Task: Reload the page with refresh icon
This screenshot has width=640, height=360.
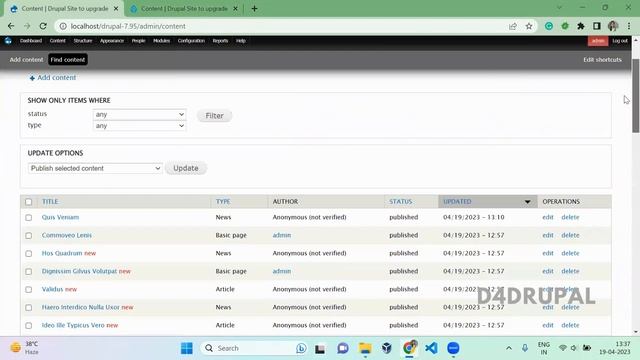Action: (x=43, y=26)
